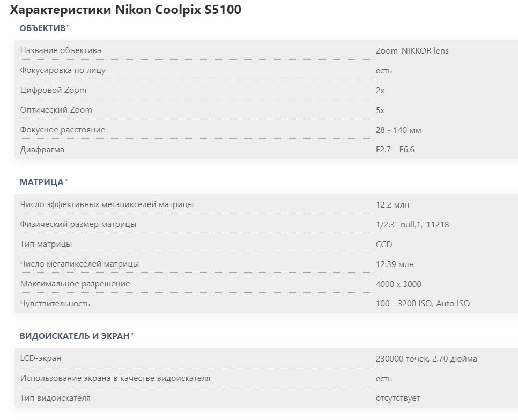Click the Цифровой Zoom label
This screenshot has width=518, height=420.
(53, 90)
